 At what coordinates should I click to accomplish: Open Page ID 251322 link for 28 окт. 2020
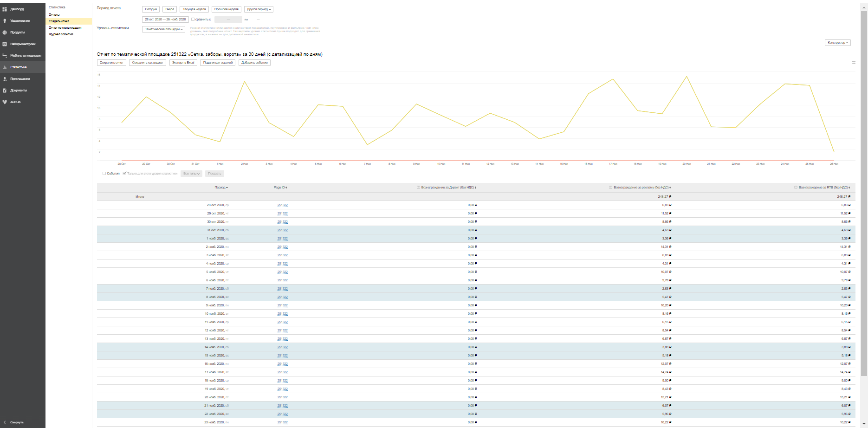tap(282, 205)
